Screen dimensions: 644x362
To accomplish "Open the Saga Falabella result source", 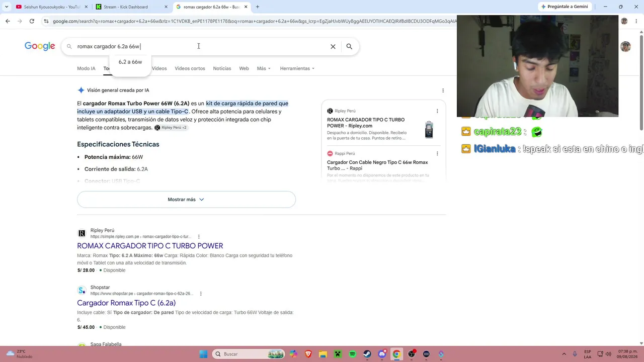I will 106,344.
